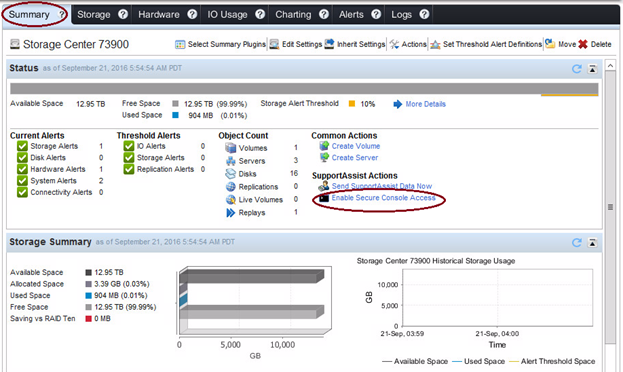Click the Connectivity Alerts green checkmark
This screenshot has height=372, width=623.
pyautogui.click(x=22, y=192)
